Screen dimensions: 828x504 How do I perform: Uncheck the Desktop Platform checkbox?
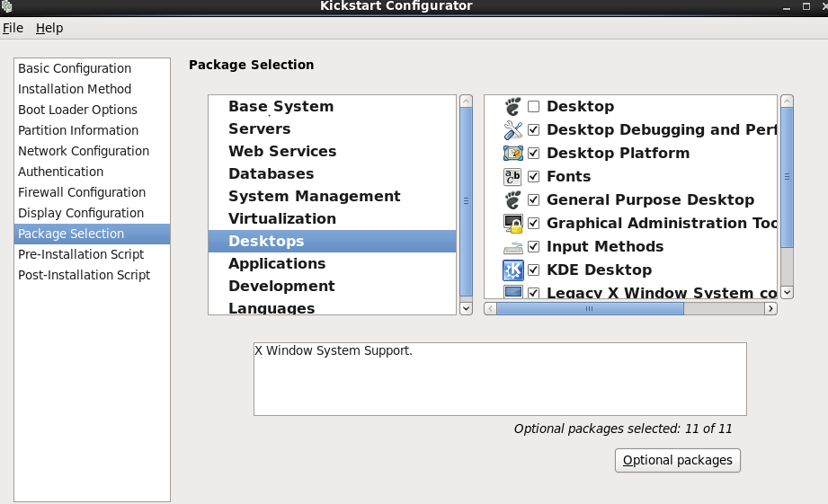[534, 153]
